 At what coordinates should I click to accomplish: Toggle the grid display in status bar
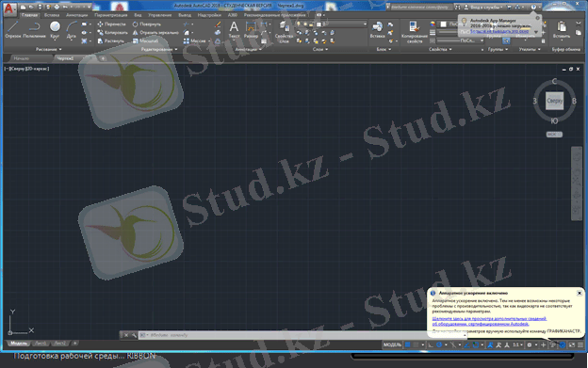pos(407,344)
